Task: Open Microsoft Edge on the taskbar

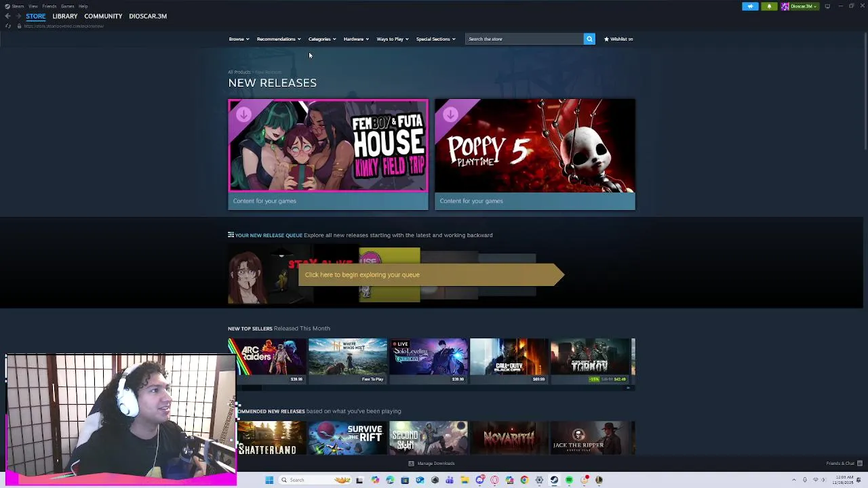Action: pos(390,480)
